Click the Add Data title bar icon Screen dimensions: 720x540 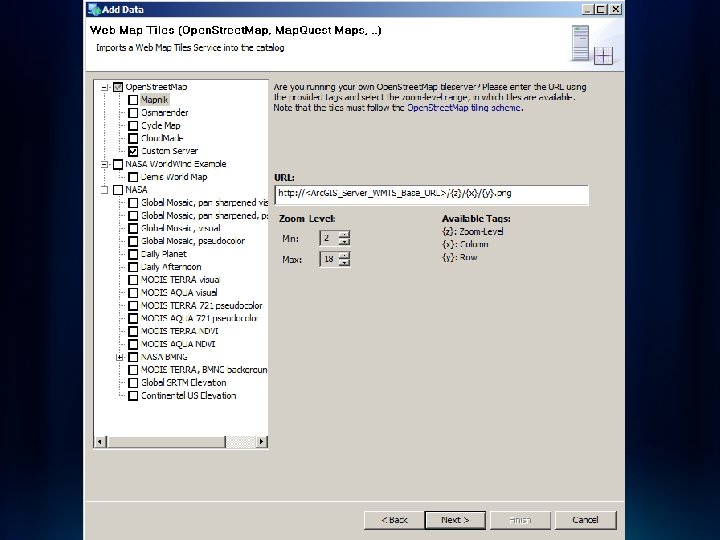coord(94,9)
